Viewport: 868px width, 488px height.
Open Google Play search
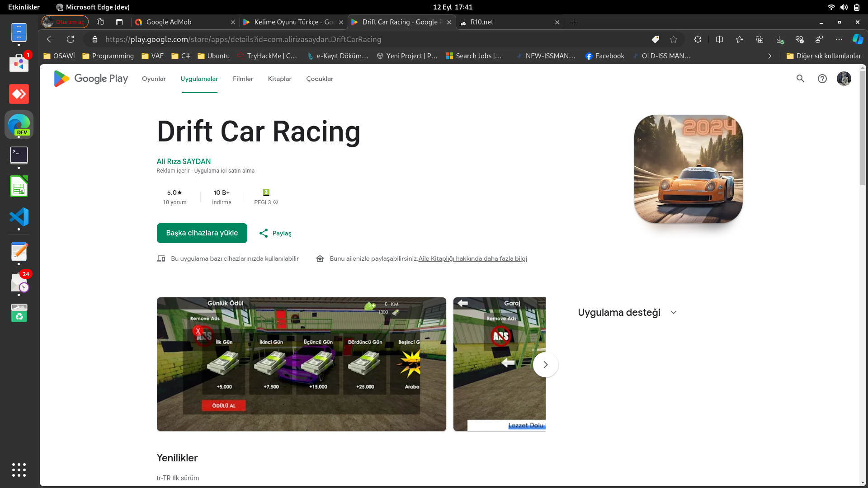pyautogui.click(x=800, y=79)
